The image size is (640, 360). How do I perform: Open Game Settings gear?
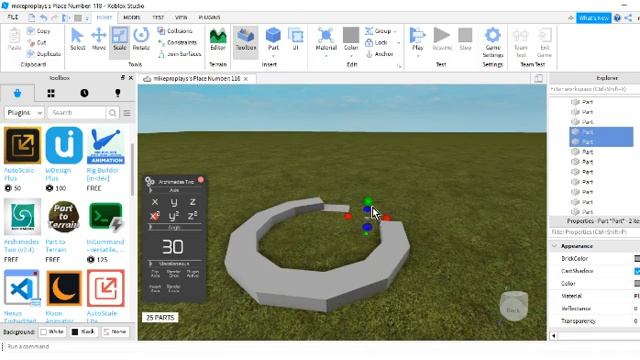click(x=493, y=42)
